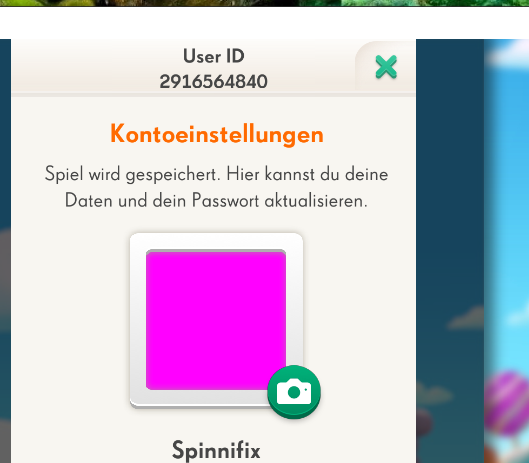Screen dimensions: 529x463
Task: Click the bright blue sky strip at right
Action: pos(507,202)
